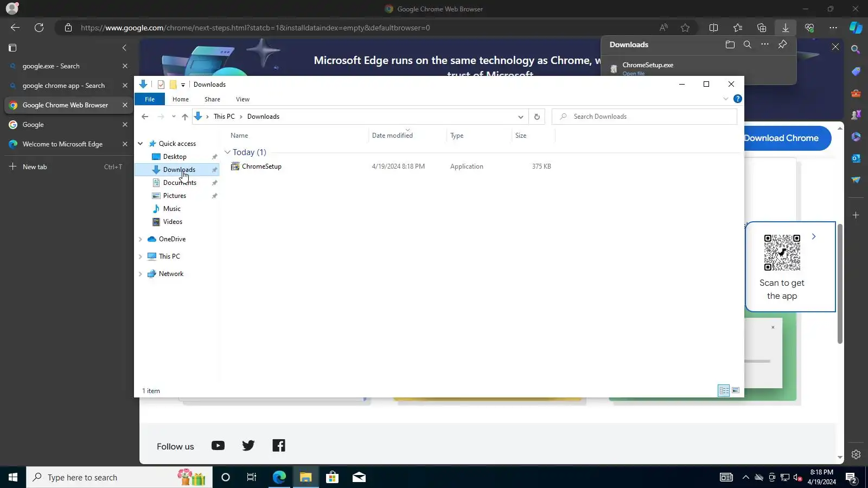
Task: Open Browser essentials heart icon
Action: [809, 28]
